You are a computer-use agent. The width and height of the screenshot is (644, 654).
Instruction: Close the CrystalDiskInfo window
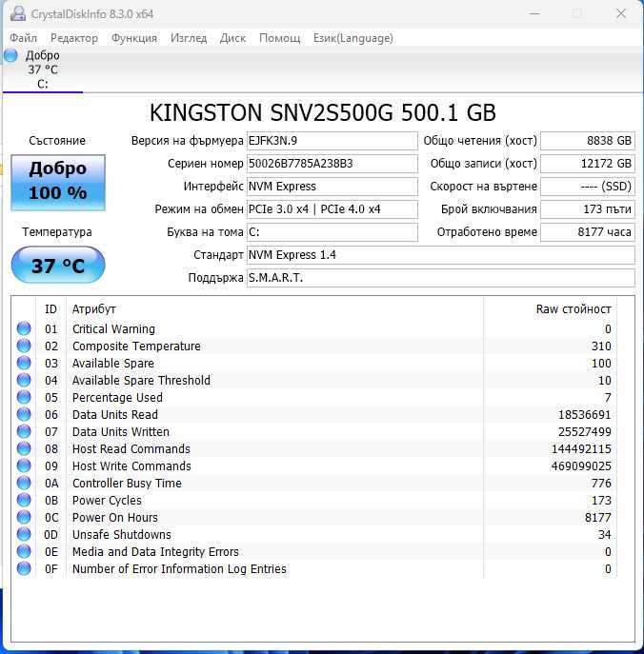tap(621, 13)
